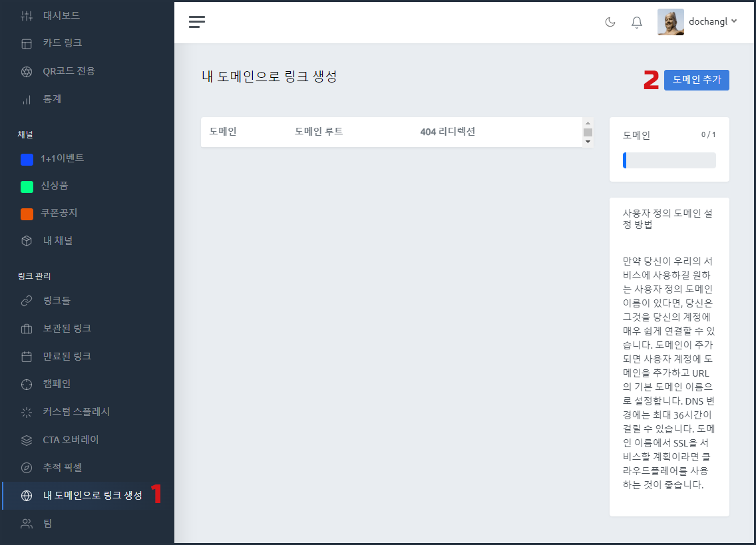Open 카드 링크 menu item
Viewport: 756px width, 545px height.
tap(62, 43)
